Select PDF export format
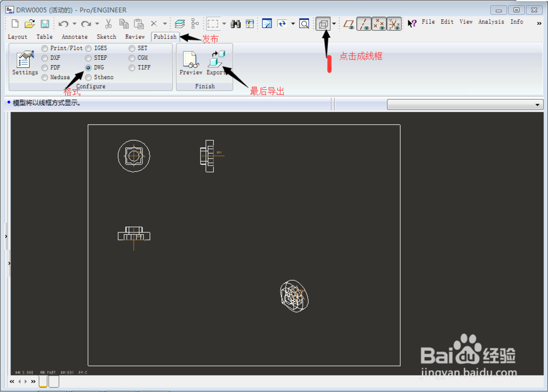The image size is (548, 392). pos(45,68)
